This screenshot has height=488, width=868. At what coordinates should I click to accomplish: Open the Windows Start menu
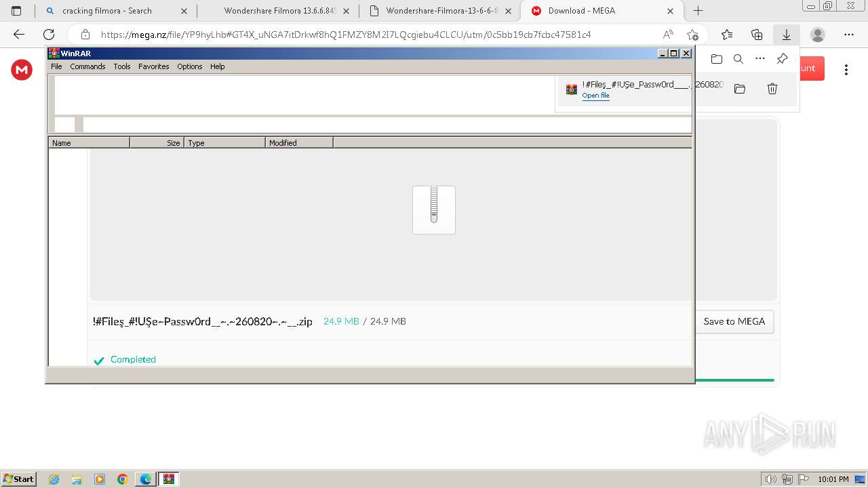point(19,479)
